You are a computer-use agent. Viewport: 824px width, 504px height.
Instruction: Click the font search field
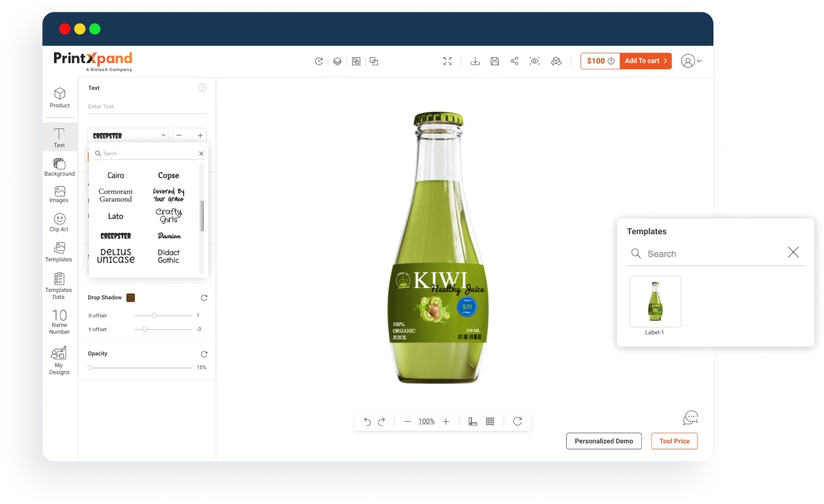coord(148,153)
